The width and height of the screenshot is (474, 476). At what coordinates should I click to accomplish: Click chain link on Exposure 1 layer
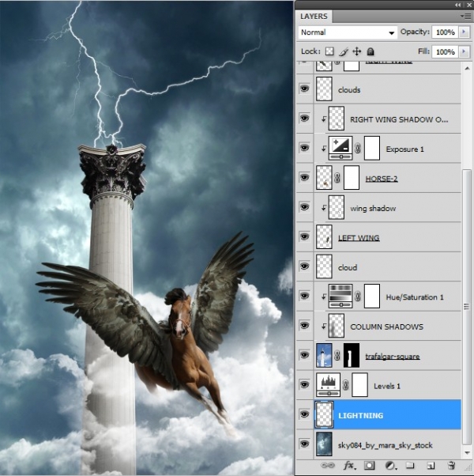point(358,149)
